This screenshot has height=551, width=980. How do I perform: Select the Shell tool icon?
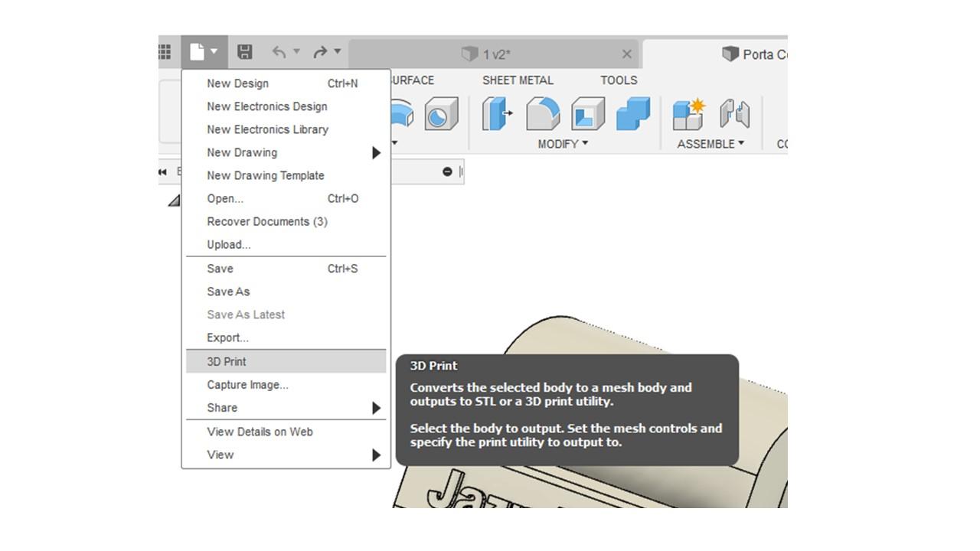[x=588, y=114]
